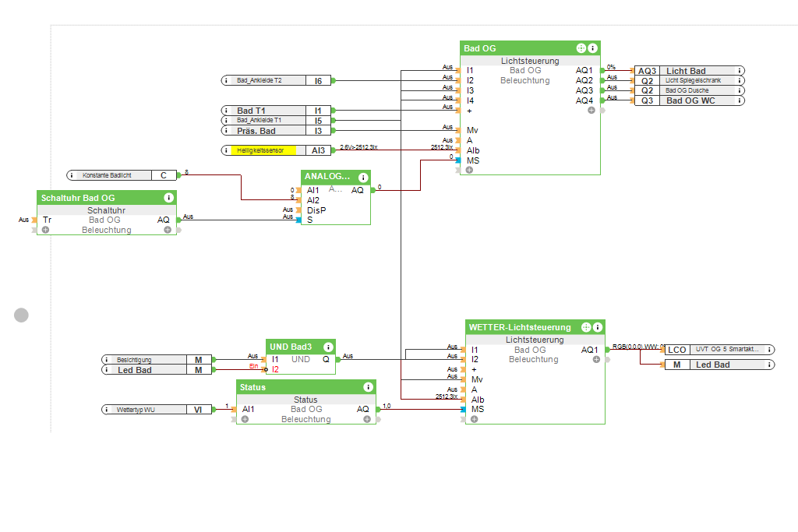Expand more outputs on WETTER-Lichtsteuerung block
Viewport: 798px width, 532px height.
tap(596, 360)
